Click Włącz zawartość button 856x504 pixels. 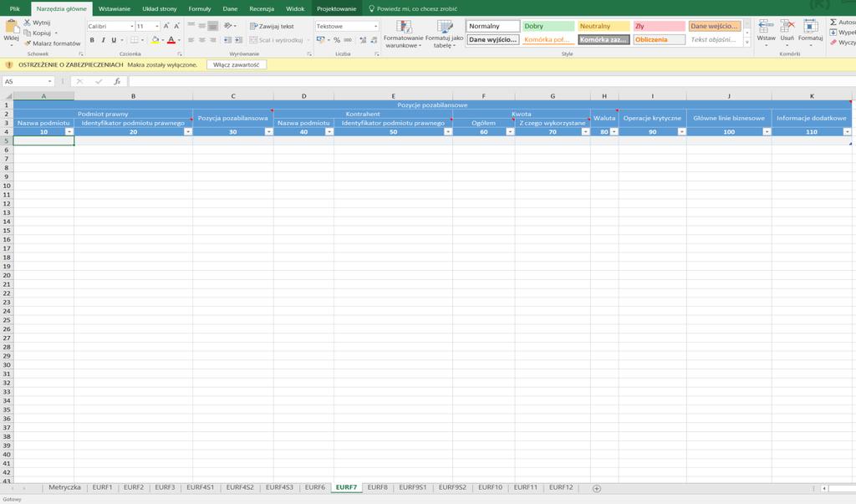(237, 64)
